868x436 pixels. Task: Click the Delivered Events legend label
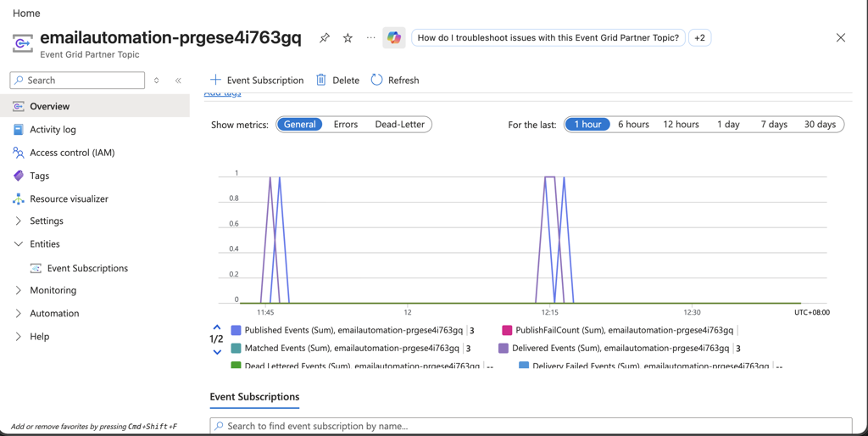620,349
